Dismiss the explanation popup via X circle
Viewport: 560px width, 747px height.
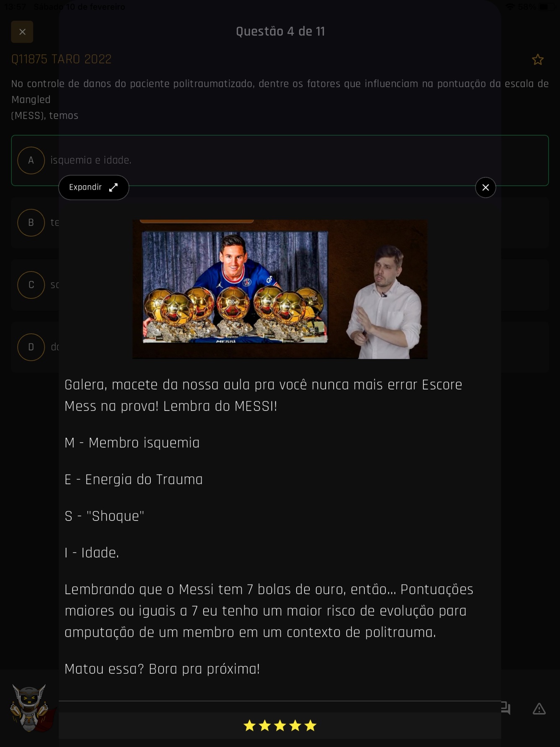pos(486,187)
